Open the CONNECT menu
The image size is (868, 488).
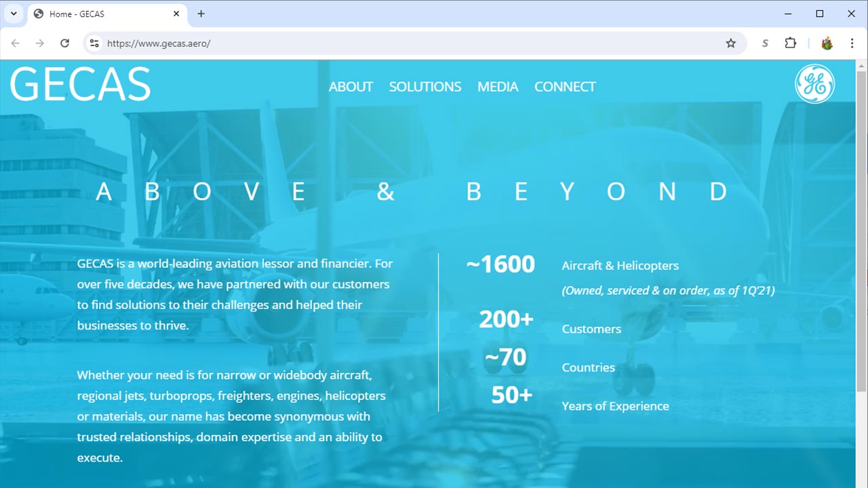pos(565,87)
